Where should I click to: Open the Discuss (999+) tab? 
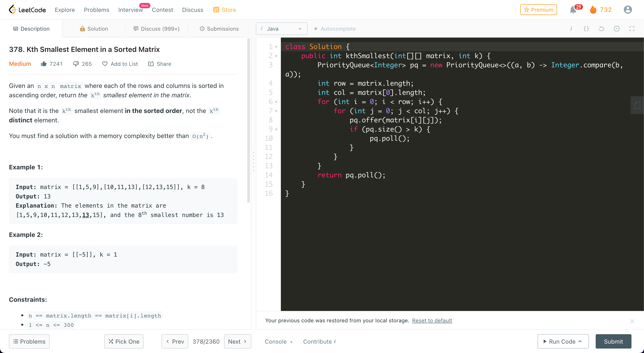[157, 29]
